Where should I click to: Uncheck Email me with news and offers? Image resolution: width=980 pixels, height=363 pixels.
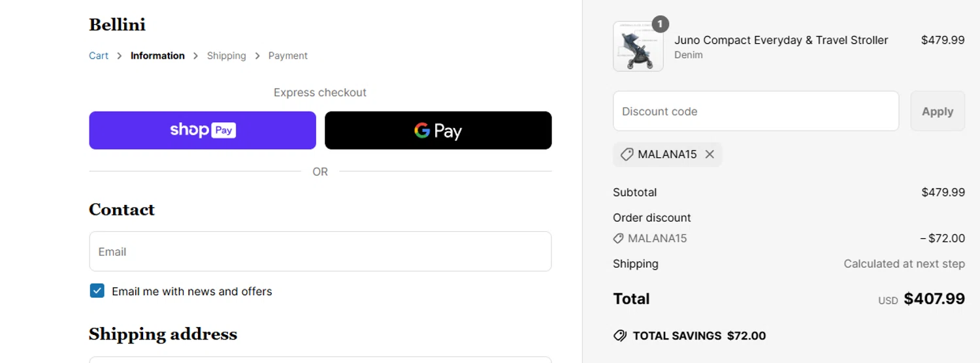97,291
